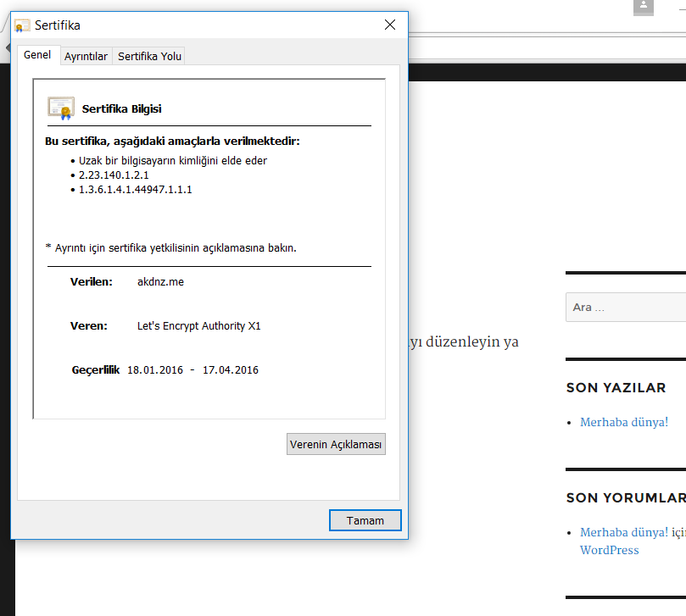Select Let's Encrypt Authority X1 text
Screen dimensions: 686x616
tap(198, 326)
